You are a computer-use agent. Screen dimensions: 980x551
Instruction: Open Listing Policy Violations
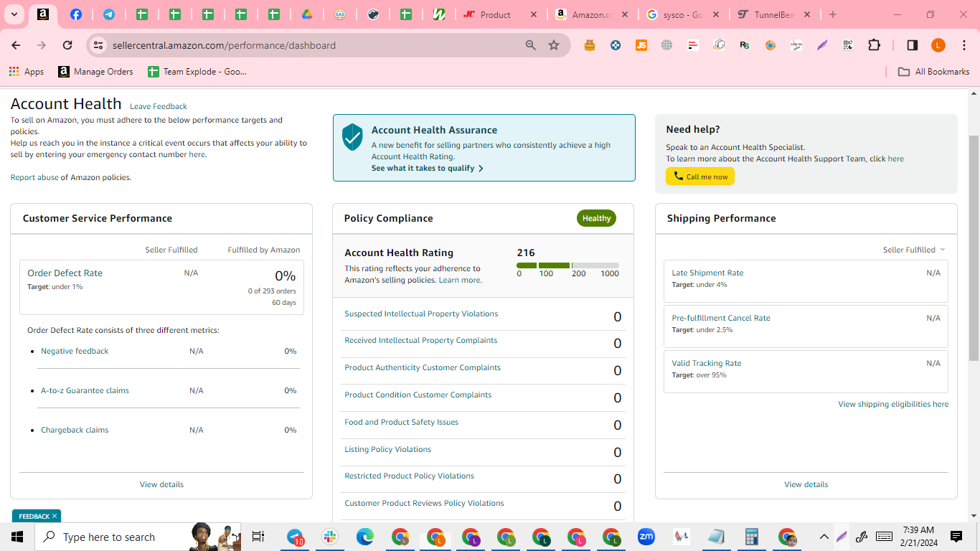(x=387, y=449)
